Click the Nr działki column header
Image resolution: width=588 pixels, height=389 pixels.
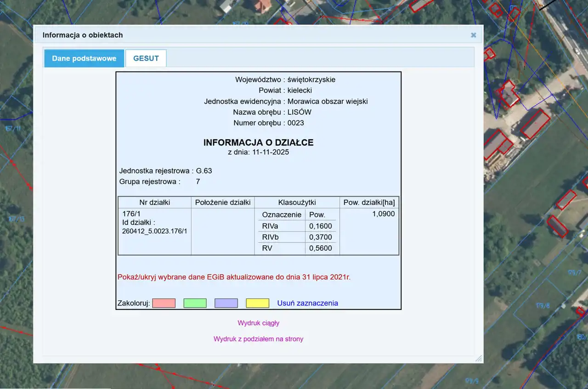point(155,202)
